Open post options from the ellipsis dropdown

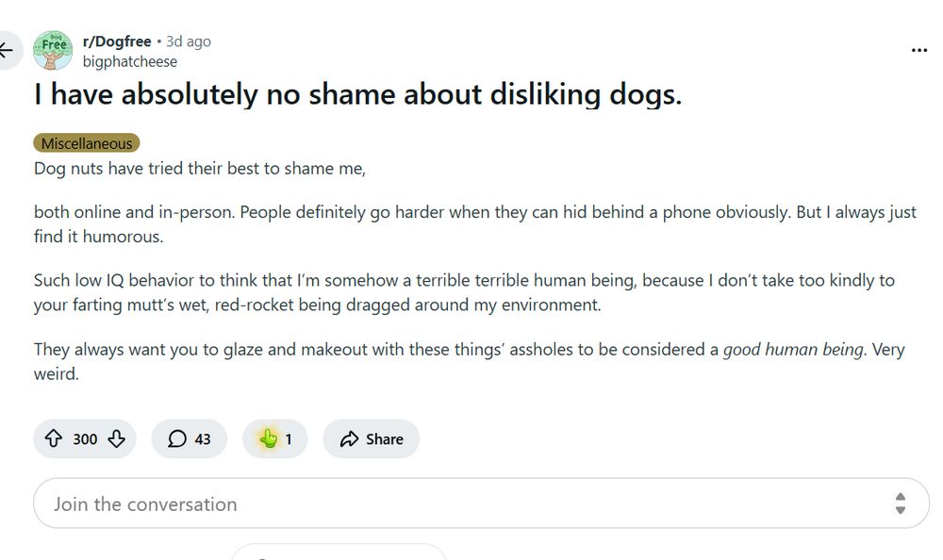(918, 50)
